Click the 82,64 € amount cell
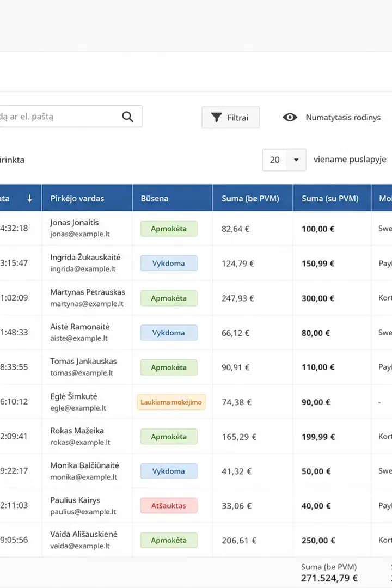Viewport: 392px width, 588px height. pos(236,229)
